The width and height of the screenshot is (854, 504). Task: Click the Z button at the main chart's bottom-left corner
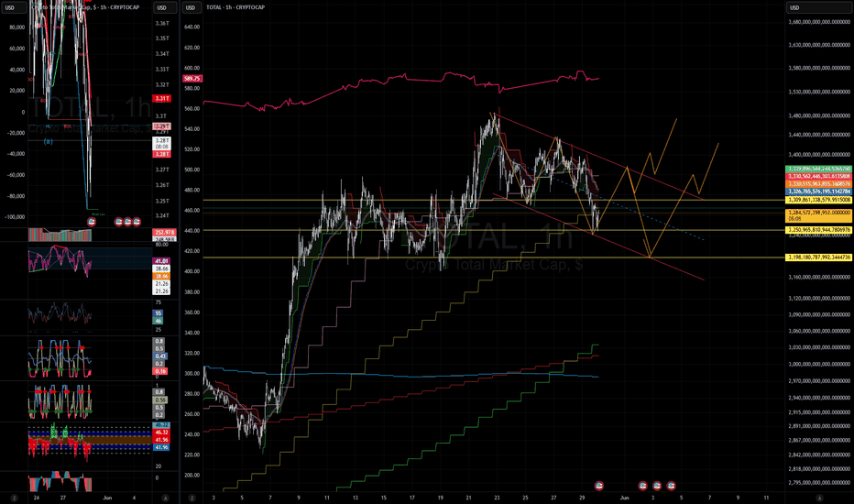[x=192, y=498]
